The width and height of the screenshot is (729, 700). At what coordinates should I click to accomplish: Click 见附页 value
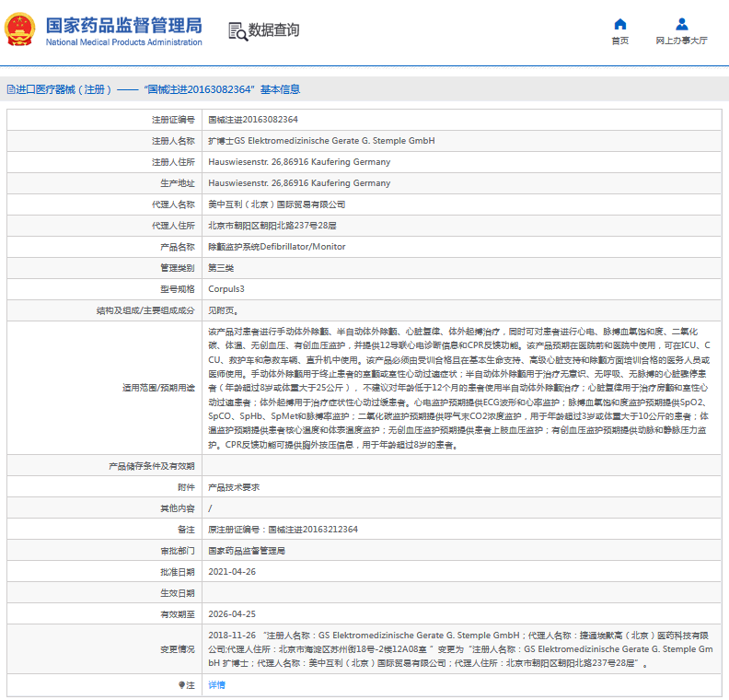point(223,310)
